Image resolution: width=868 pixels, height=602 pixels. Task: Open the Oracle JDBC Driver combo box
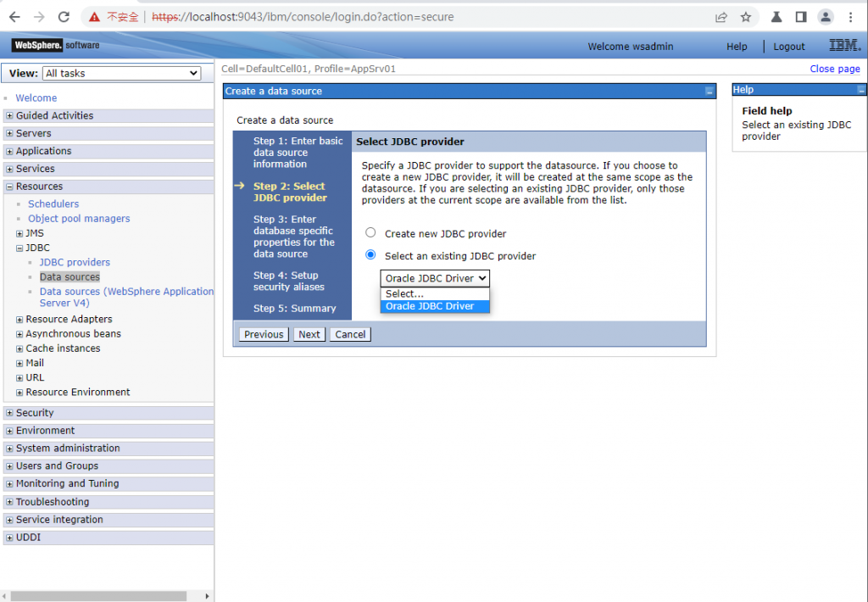click(x=435, y=278)
